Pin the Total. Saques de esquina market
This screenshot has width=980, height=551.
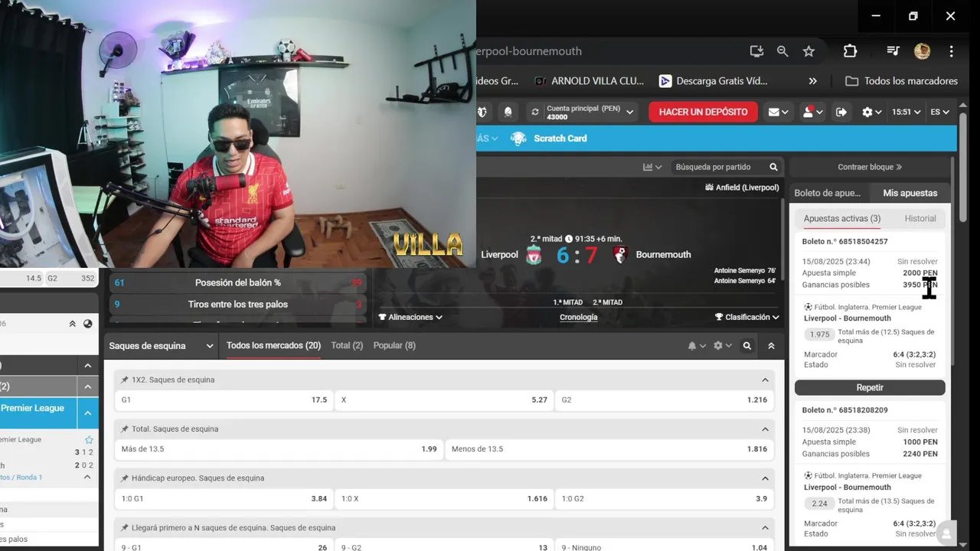(125, 429)
